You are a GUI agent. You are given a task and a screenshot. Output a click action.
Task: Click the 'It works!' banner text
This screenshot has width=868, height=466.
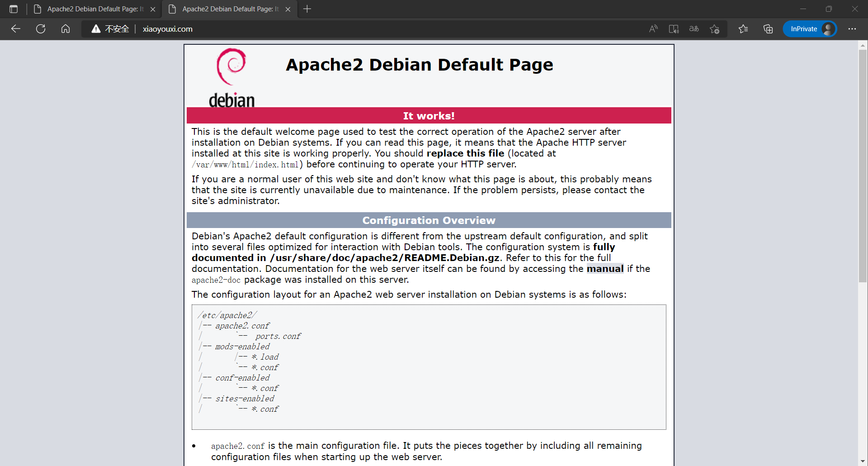(x=429, y=116)
